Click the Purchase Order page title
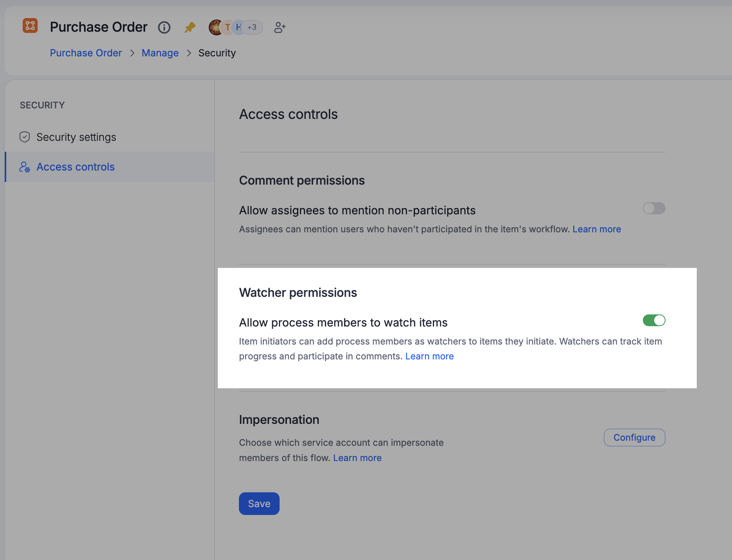 coord(99,27)
